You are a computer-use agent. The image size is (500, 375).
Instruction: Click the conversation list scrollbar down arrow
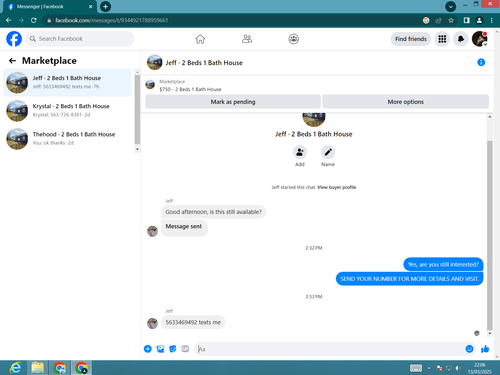pos(137,149)
